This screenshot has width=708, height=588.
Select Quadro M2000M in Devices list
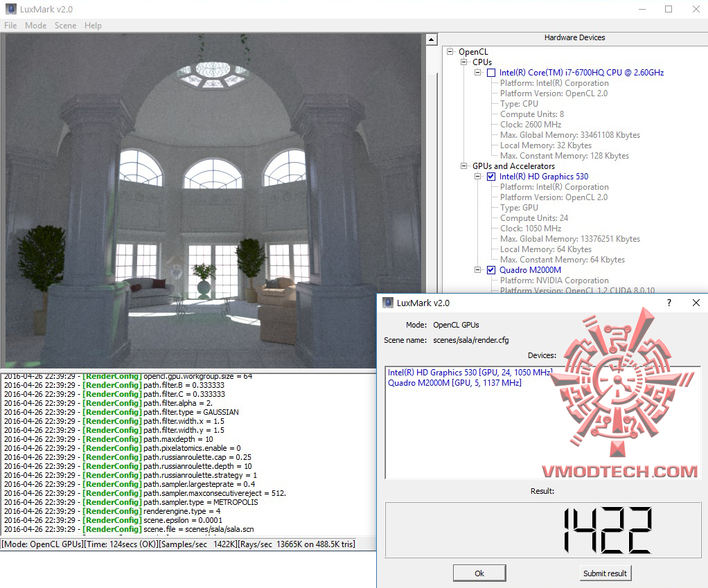[454, 383]
